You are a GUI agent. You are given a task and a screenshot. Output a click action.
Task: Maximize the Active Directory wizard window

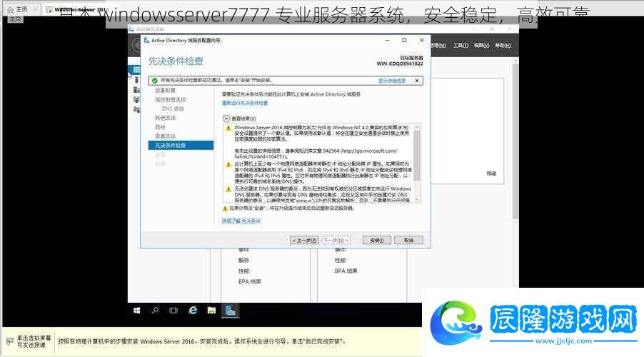click(x=404, y=40)
